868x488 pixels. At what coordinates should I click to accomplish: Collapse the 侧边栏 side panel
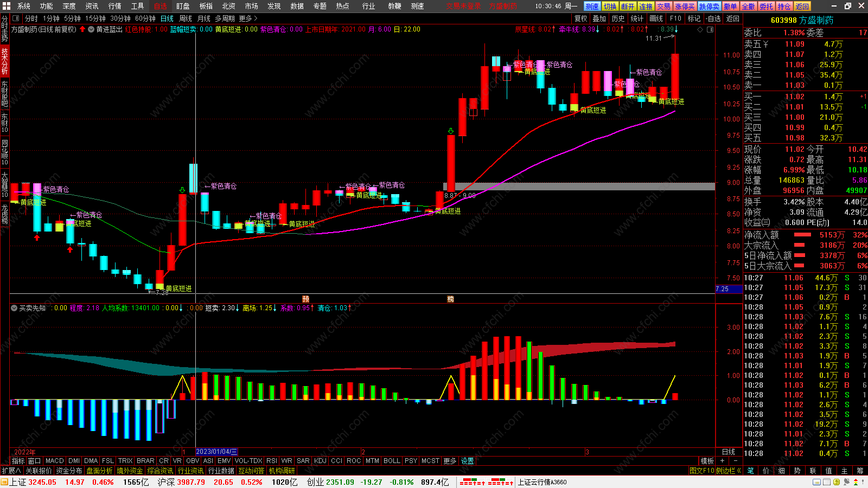pyautogui.click(x=729, y=471)
